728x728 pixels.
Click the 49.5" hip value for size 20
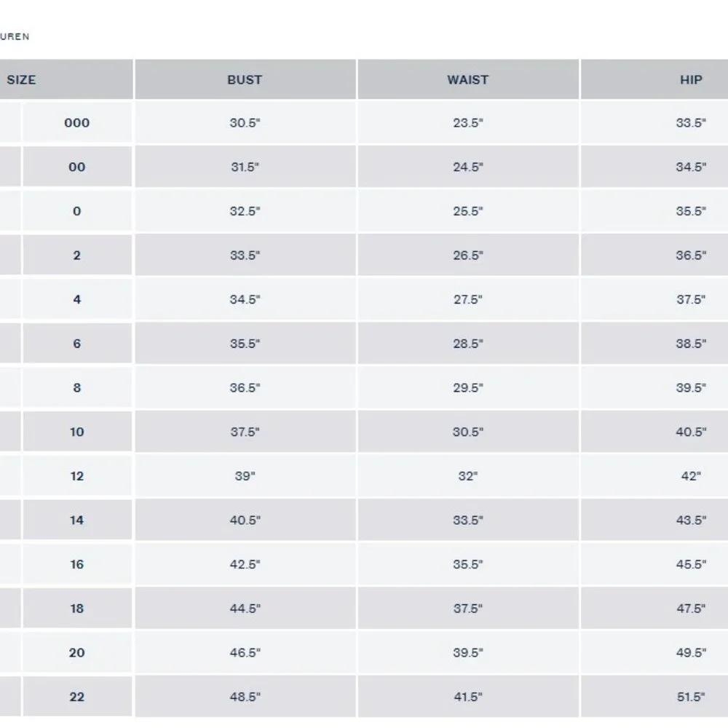(690, 653)
